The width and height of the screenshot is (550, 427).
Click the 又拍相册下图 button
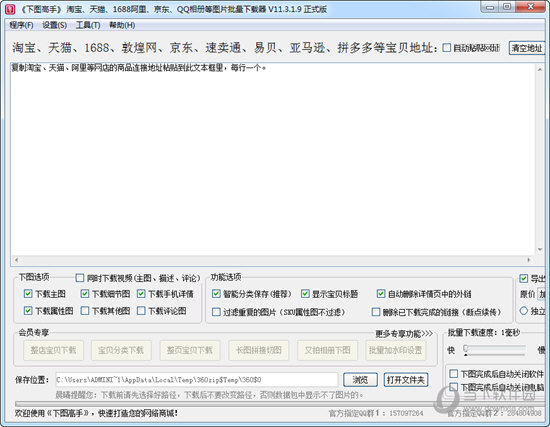coord(327,350)
